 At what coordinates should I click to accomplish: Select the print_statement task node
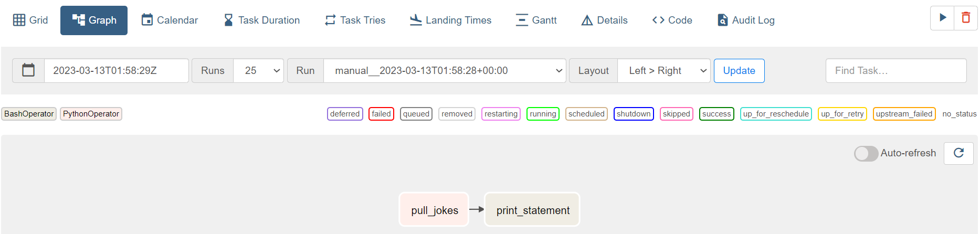point(532,210)
